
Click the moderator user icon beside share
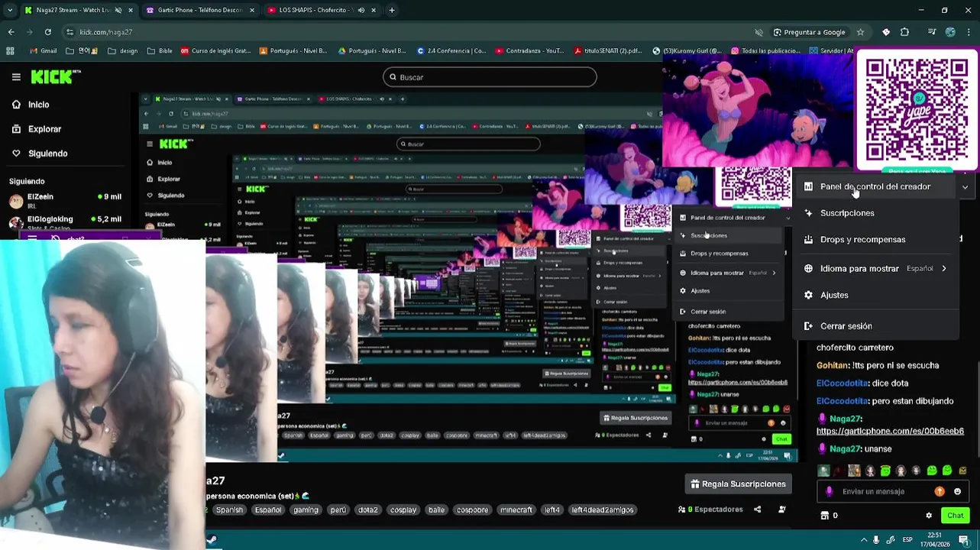click(781, 510)
